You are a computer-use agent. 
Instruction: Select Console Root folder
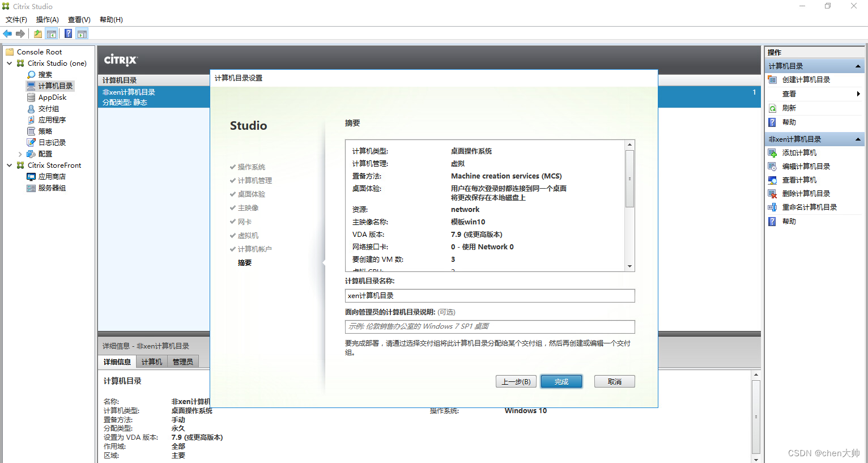39,52
